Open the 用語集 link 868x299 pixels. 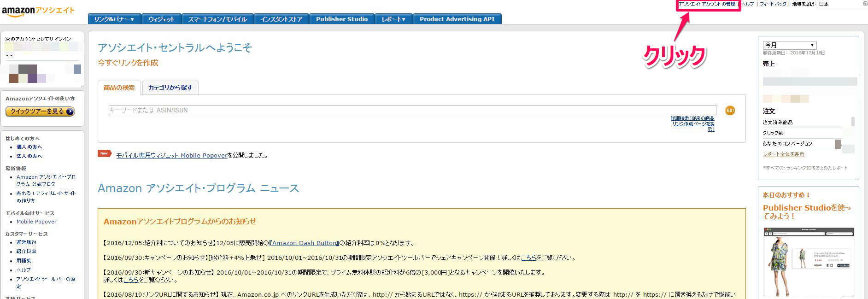click(x=24, y=261)
